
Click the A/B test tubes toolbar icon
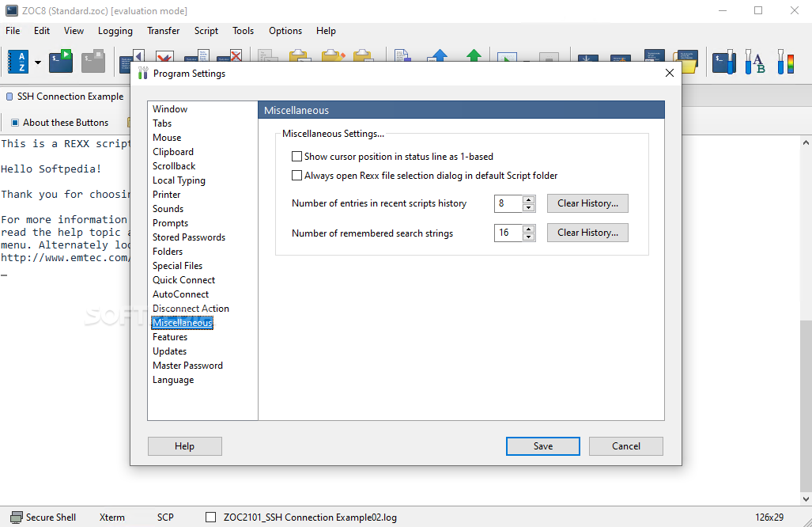(755, 62)
